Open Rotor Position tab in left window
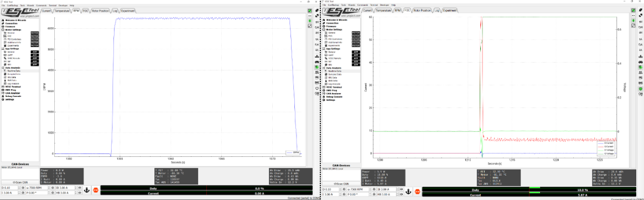This screenshot has width=644, height=200. 101,11
